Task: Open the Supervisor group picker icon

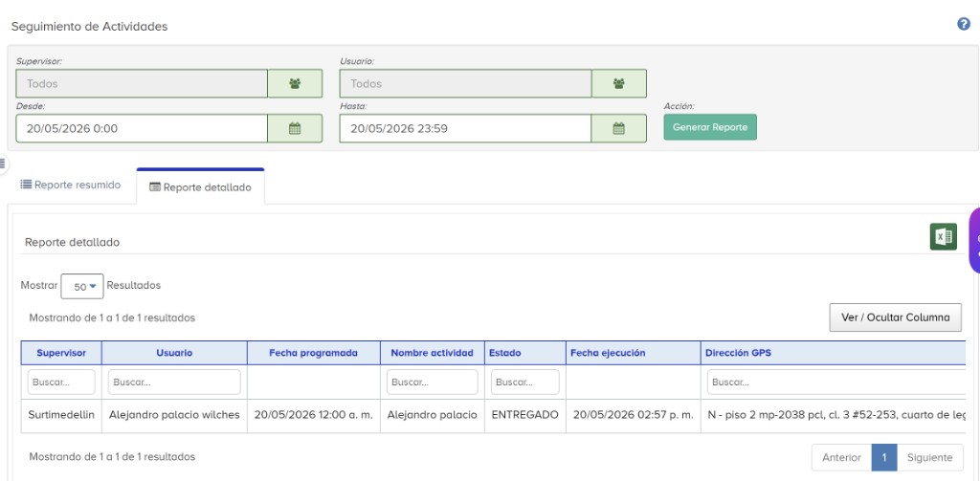Action: [295, 84]
